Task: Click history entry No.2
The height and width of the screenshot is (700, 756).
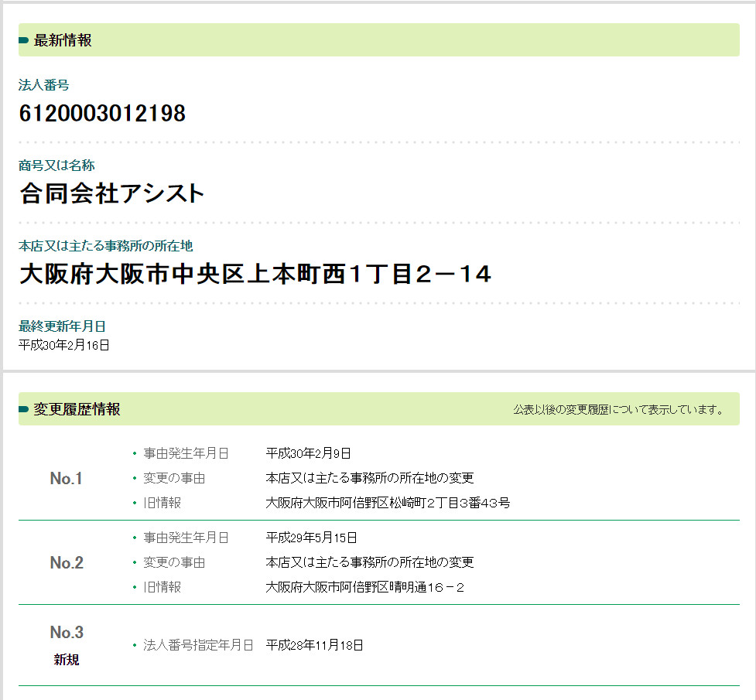Action: [x=67, y=562]
